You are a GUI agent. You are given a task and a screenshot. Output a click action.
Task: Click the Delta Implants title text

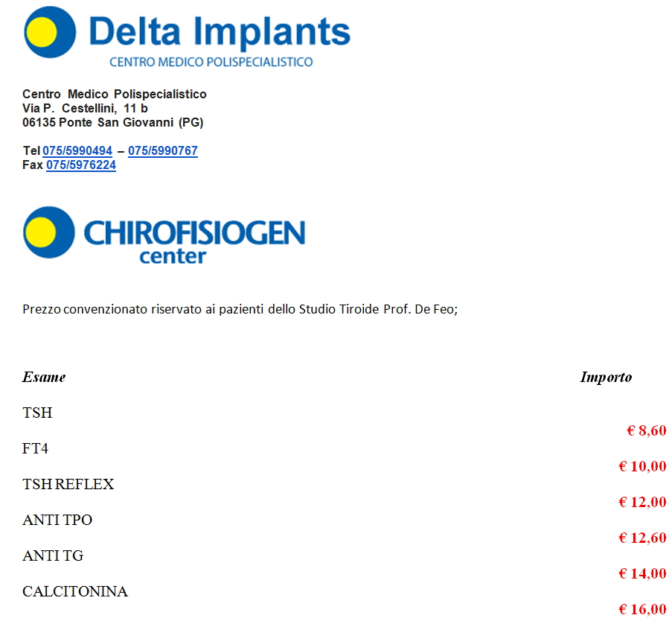(x=220, y=31)
